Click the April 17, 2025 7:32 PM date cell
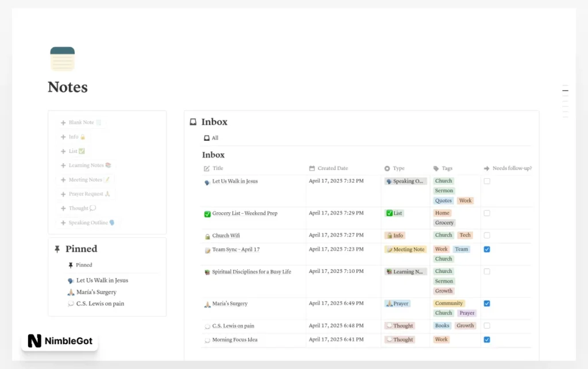588x369 pixels. pyautogui.click(x=336, y=181)
